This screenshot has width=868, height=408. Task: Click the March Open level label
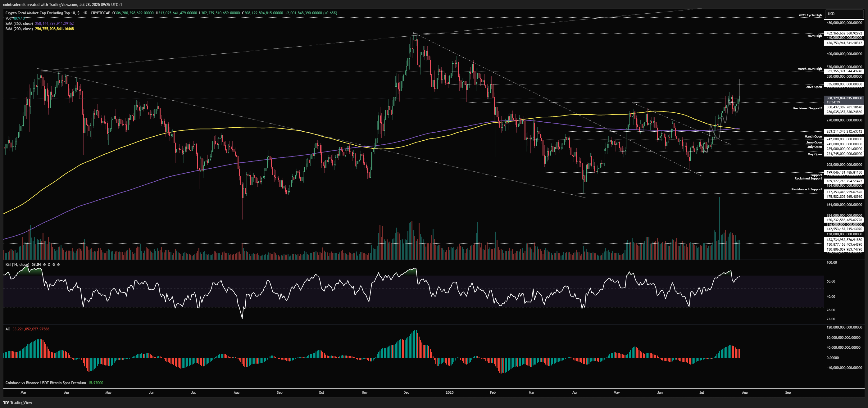click(813, 137)
